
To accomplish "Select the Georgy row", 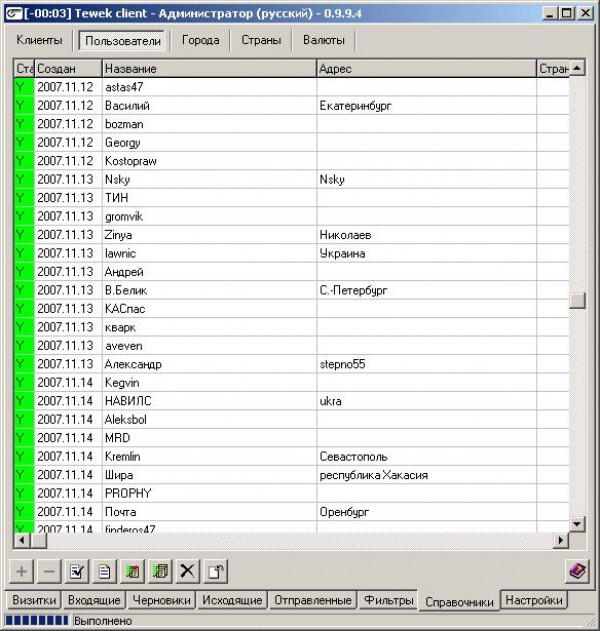I will (291, 142).
